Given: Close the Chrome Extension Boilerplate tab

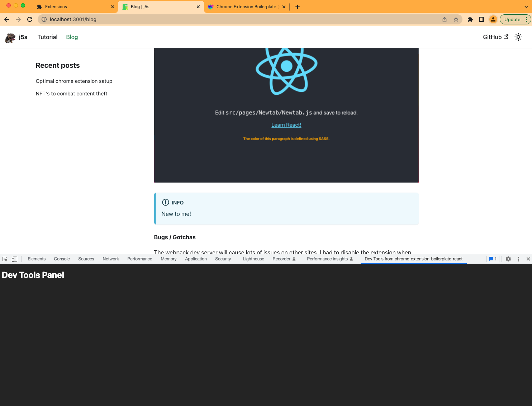Looking at the screenshot, I should click(x=284, y=7).
